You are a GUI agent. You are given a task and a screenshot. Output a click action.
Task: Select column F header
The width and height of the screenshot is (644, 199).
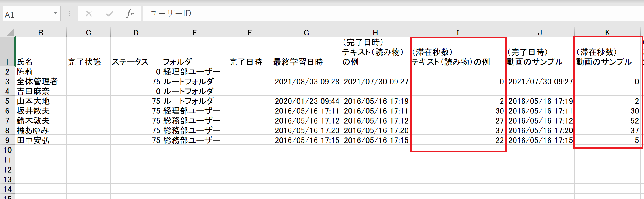click(x=250, y=32)
